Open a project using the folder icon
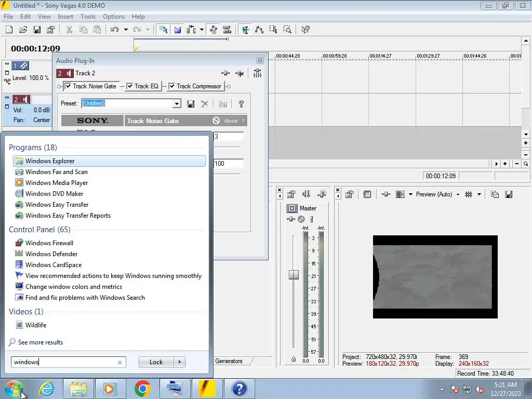The image size is (532, 399). 23,30
